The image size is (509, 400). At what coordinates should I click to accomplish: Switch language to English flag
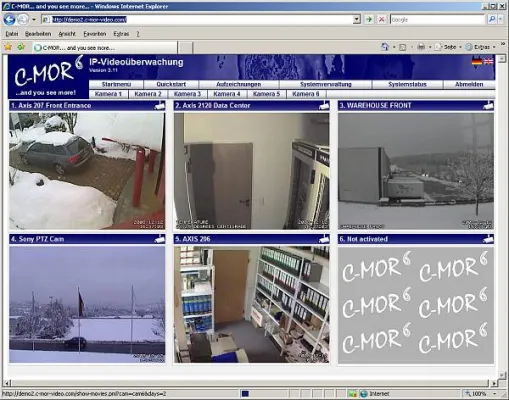(x=488, y=61)
